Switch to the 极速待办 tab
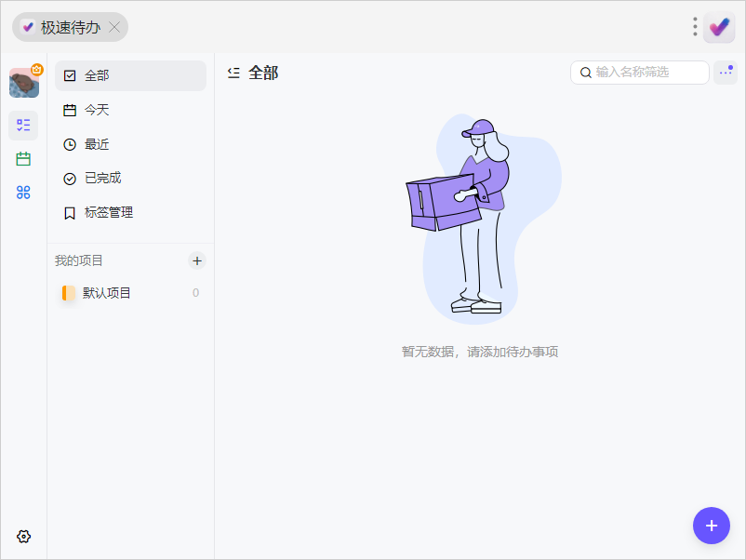Image resolution: width=746 pixels, height=560 pixels. [x=70, y=27]
